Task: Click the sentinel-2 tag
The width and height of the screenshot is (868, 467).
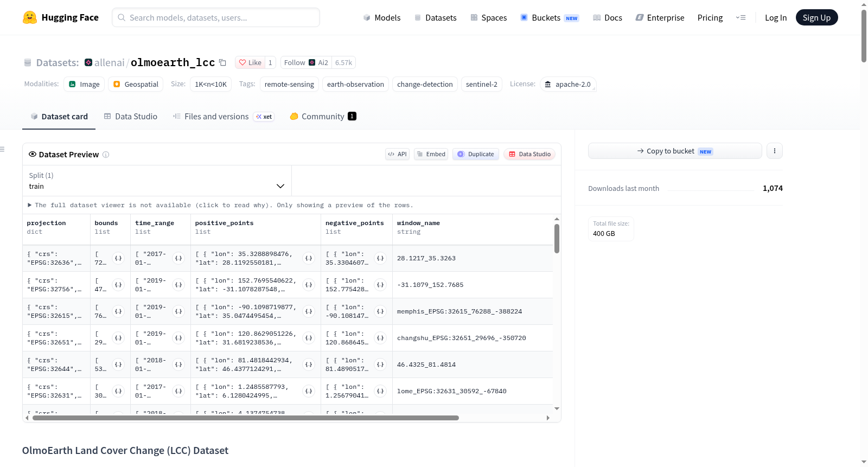Action: coord(482,84)
